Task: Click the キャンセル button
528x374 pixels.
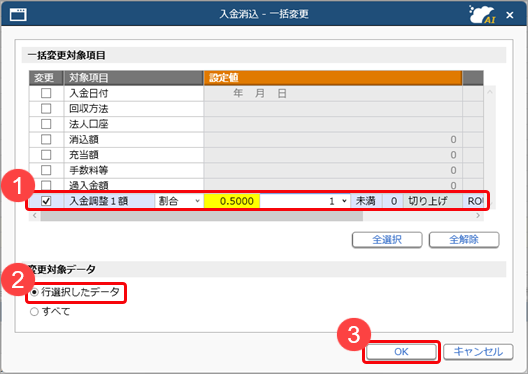Action: pyautogui.click(x=478, y=352)
